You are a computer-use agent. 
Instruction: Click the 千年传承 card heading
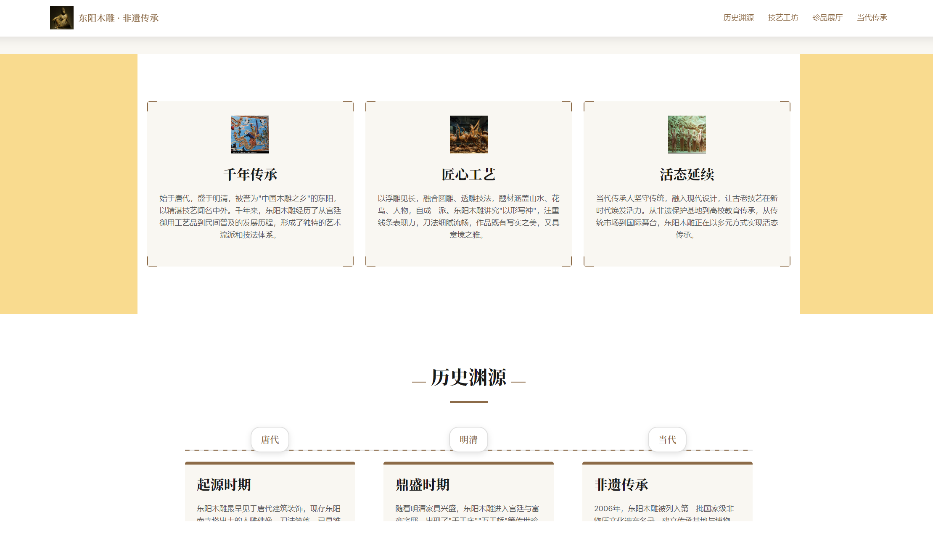250,174
